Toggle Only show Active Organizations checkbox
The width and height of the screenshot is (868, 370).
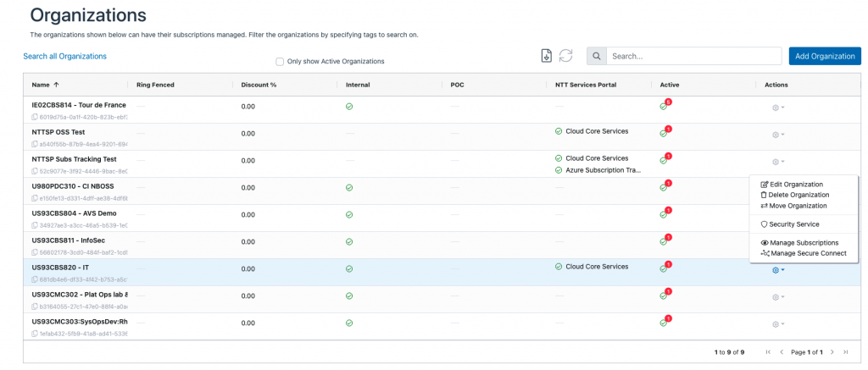pos(280,62)
